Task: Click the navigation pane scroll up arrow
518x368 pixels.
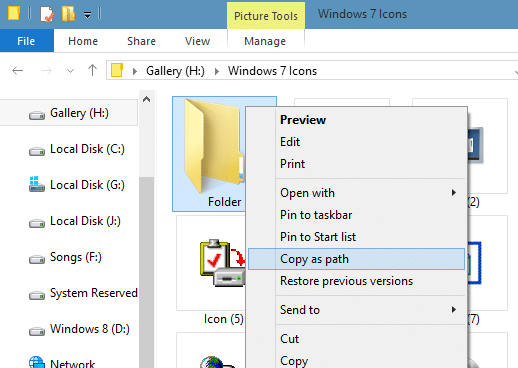Action: 146,99
